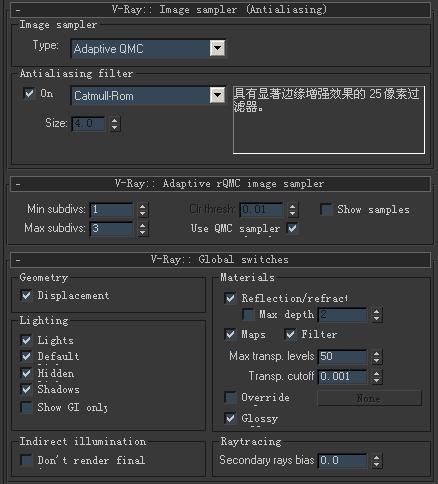The image size is (438, 484).
Task: Click the Transp. cutoff spinner arrows
Action: pos(376,377)
